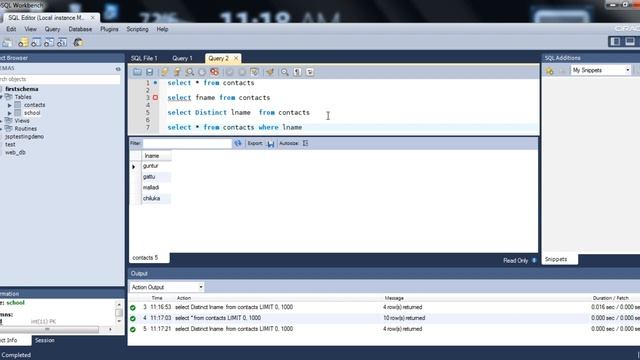The image size is (640, 360).
Task: Click the snippets star icon
Action: tap(550, 71)
